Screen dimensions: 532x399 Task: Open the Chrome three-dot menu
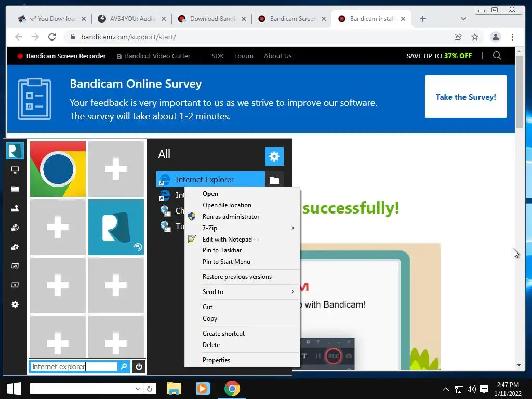[512, 37]
